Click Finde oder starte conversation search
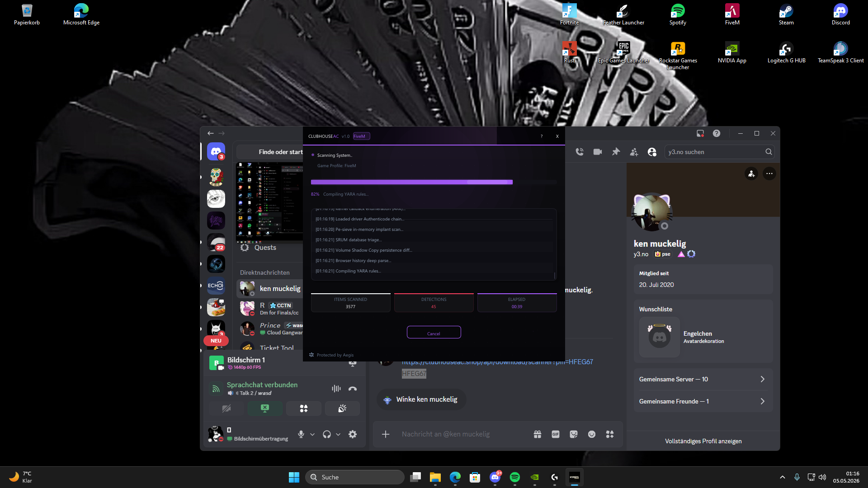 point(270,152)
